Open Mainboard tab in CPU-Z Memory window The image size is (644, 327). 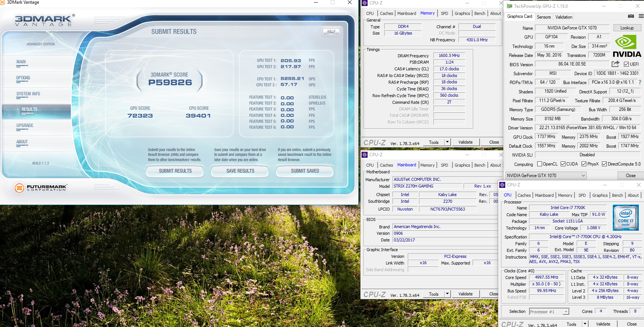pos(407,13)
